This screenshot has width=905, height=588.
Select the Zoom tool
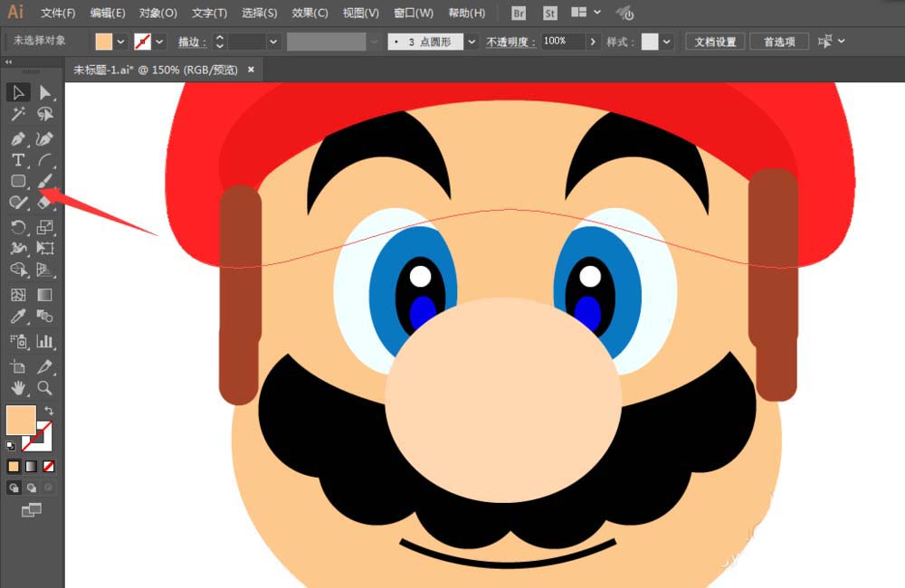[x=45, y=388]
